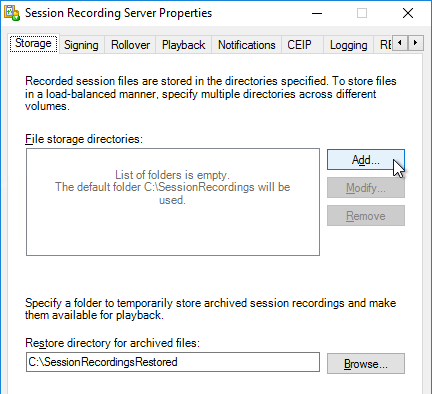This screenshot has width=432, height=394.
Task: Go to the Notifications tab
Action: (247, 45)
